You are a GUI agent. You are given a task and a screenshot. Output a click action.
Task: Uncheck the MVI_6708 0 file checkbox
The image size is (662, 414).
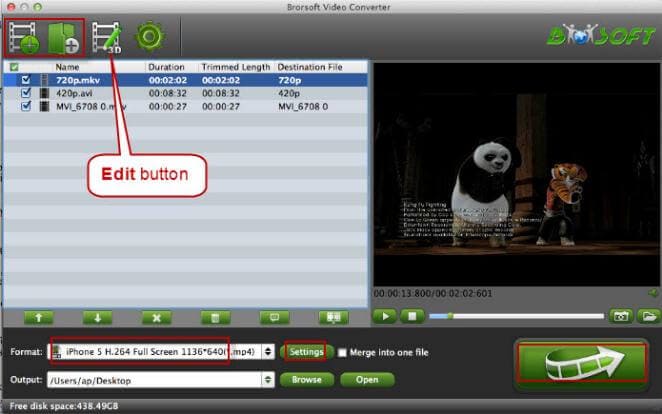point(26,106)
